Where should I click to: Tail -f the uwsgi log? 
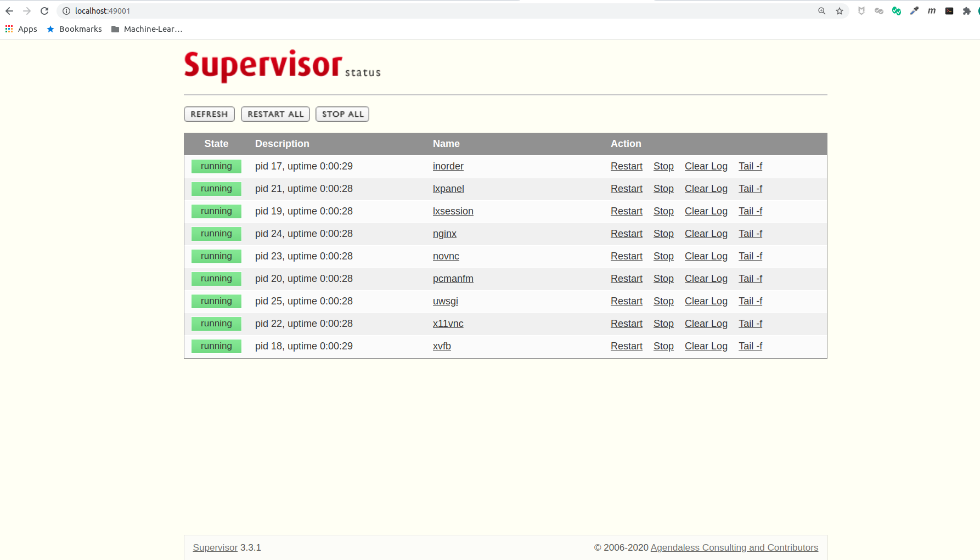pyautogui.click(x=751, y=301)
